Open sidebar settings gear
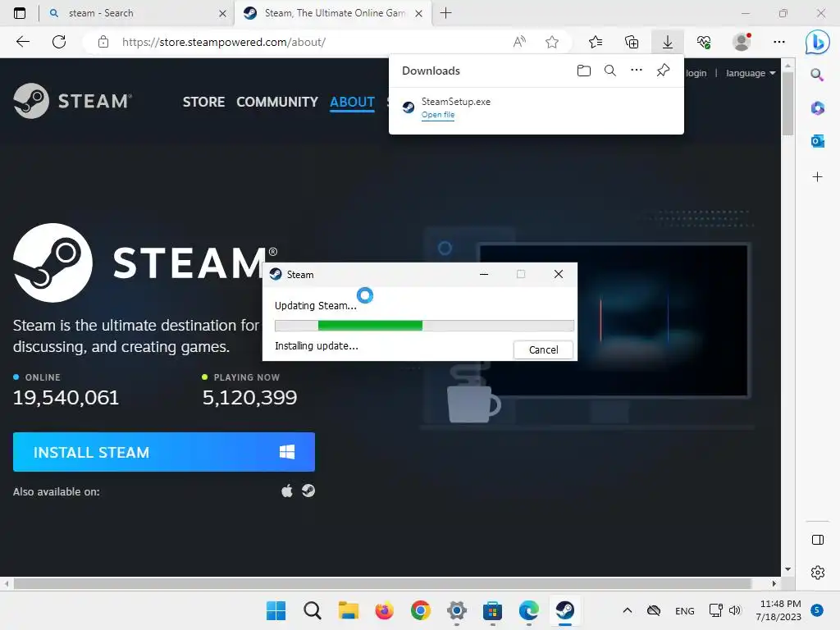The image size is (840, 630). coord(818,573)
